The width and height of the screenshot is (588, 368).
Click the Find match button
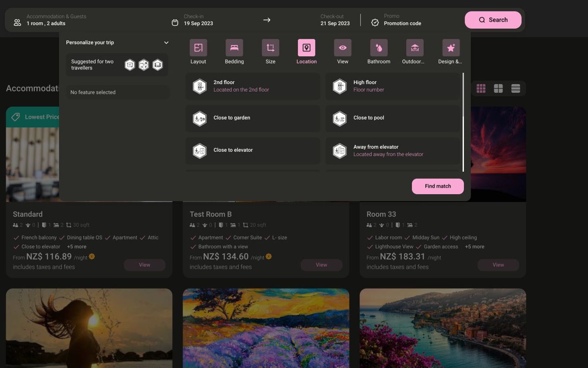pos(438,186)
